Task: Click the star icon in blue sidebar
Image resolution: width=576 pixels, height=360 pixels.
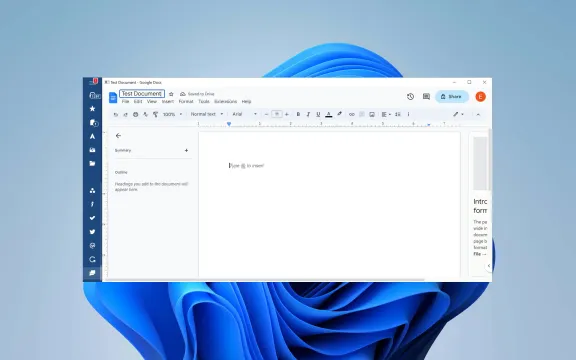Action: pos(93,109)
